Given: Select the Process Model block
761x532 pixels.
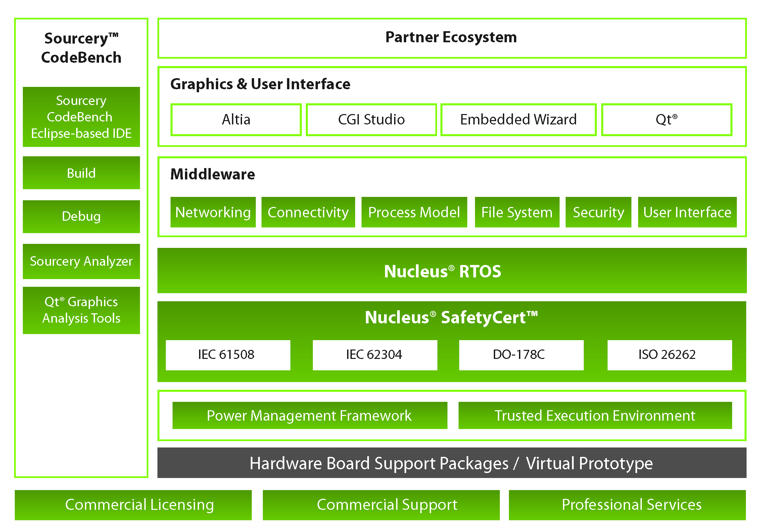Looking at the screenshot, I should pos(414,212).
